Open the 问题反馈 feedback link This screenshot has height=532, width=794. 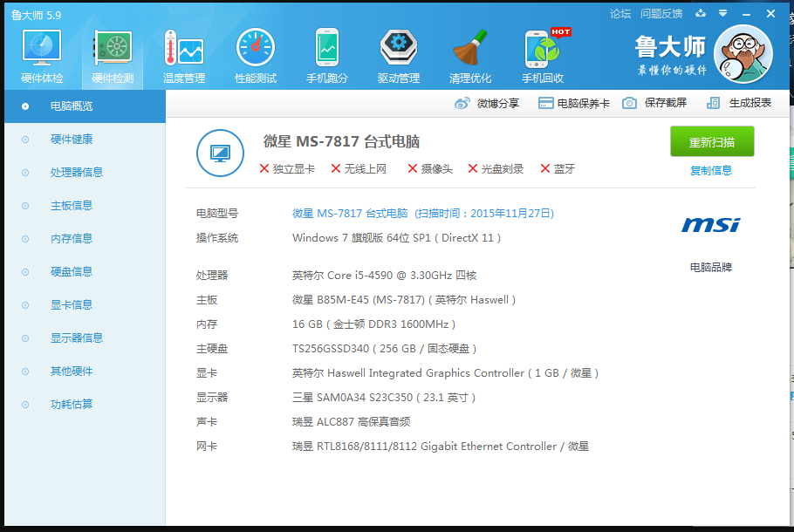(661, 14)
